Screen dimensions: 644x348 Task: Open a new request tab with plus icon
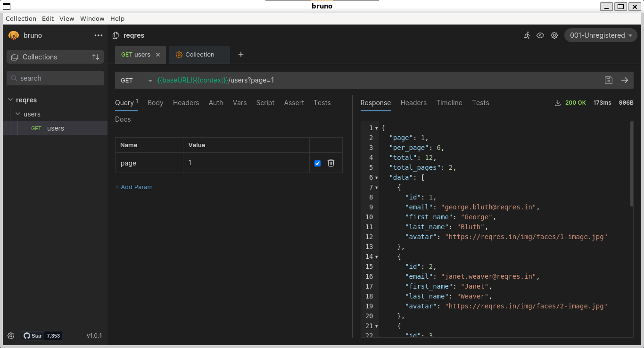click(240, 54)
